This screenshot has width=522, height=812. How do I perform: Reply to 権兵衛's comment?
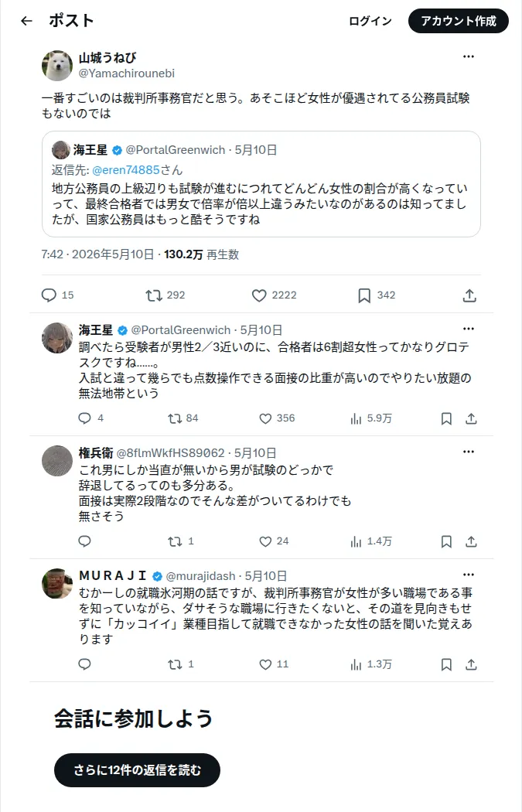84,541
